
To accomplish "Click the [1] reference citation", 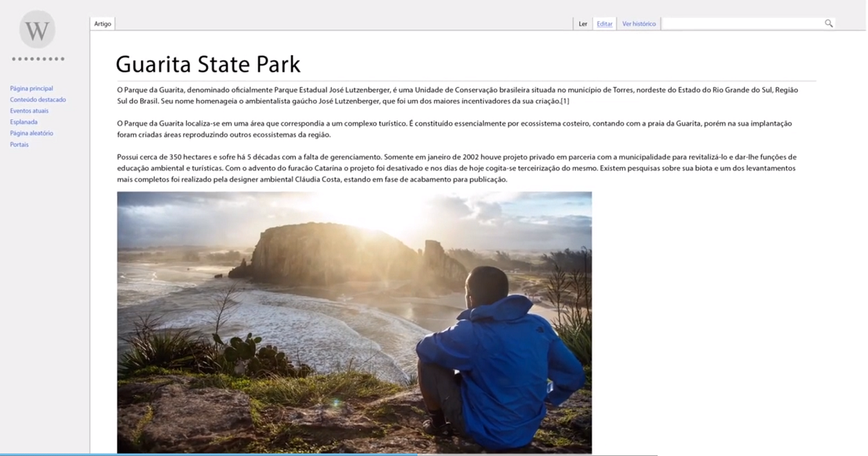I will point(565,101).
